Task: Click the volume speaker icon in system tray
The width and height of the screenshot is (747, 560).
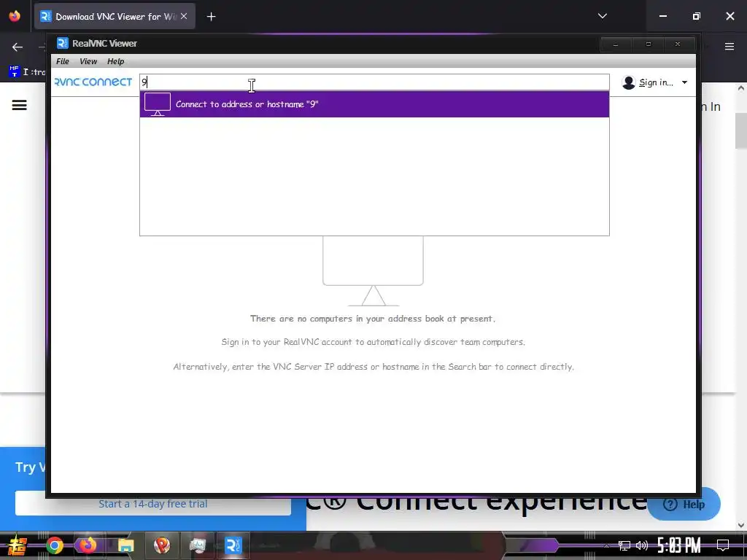Action: coord(642,545)
